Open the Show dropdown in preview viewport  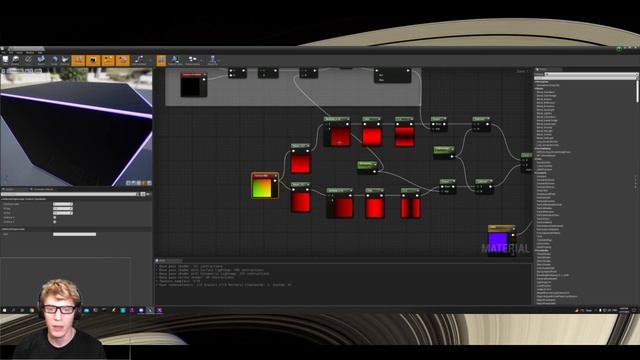(x=38, y=71)
